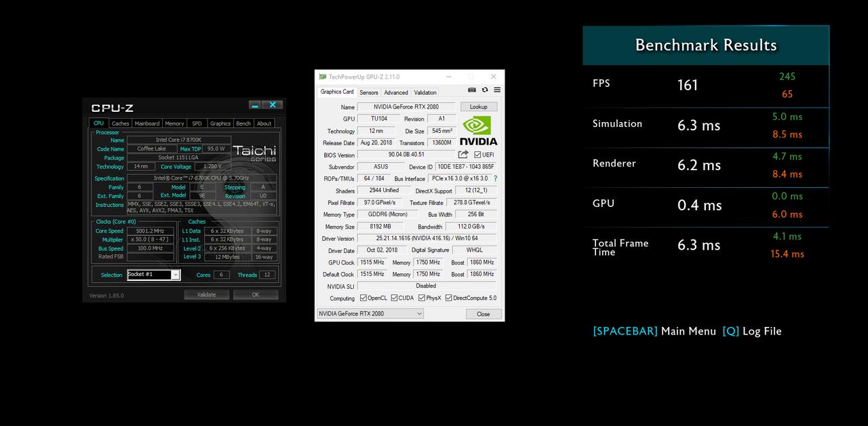Open the About tab in CPU-Z
This screenshot has height=426, width=868.
coord(264,123)
